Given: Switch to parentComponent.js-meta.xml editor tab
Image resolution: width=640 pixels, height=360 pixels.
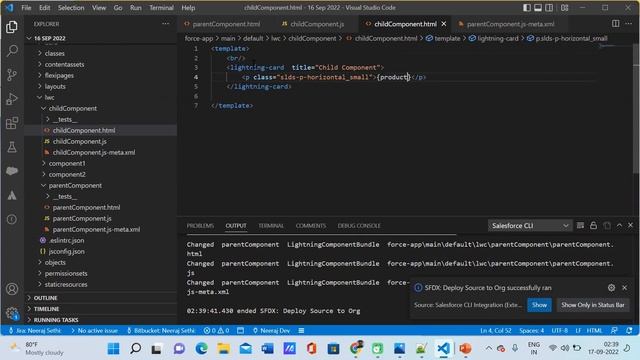Looking at the screenshot, I should 510,24.
